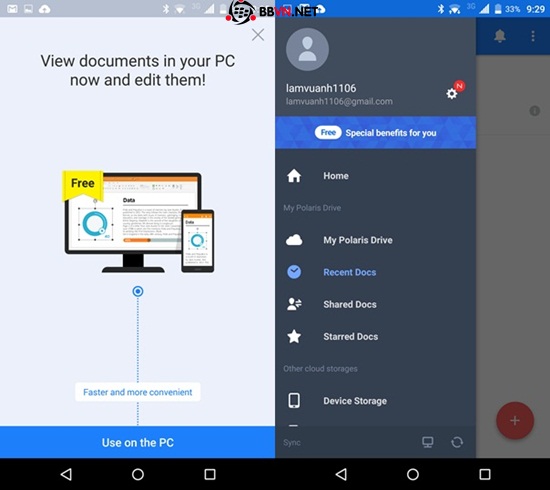The width and height of the screenshot is (550, 490).
Task: Tap the Gmail notification icon in left status bar
Action: pyautogui.click(x=12, y=9)
